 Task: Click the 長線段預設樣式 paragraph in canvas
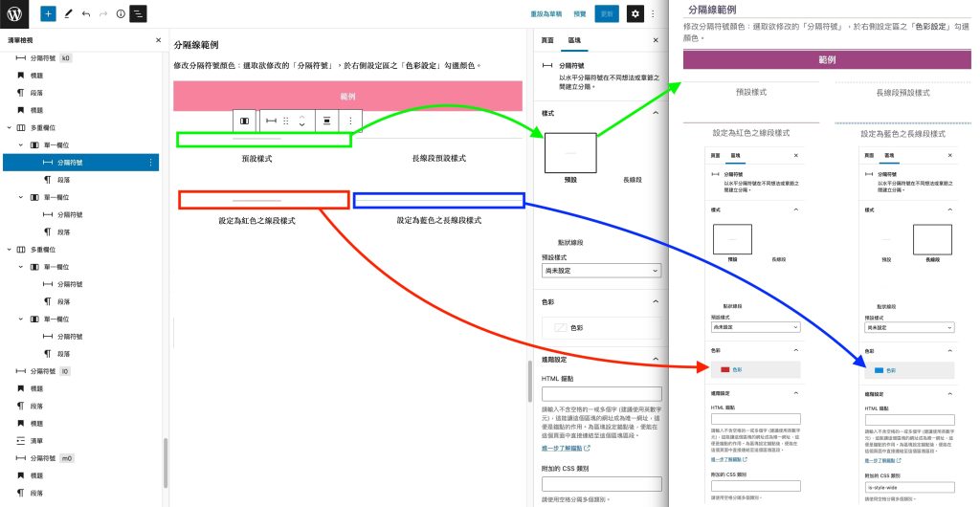tap(438, 159)
